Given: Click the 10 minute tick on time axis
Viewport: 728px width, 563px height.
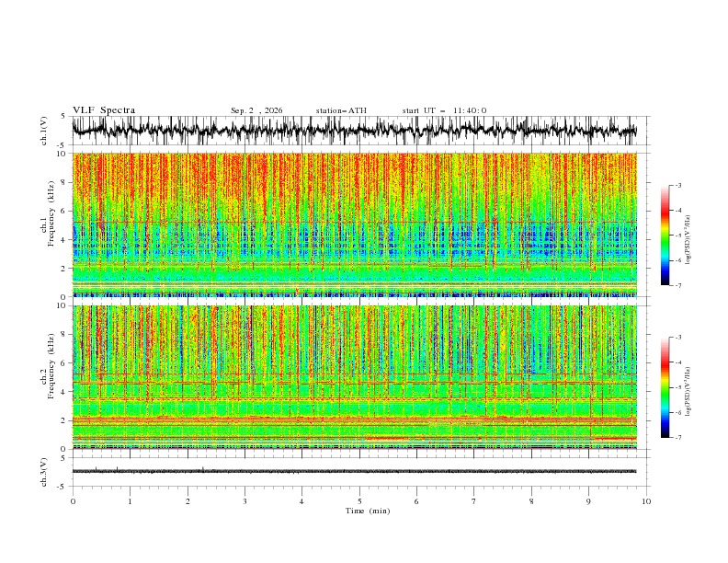Looking at the screenshot, I should tap(646, 501).
